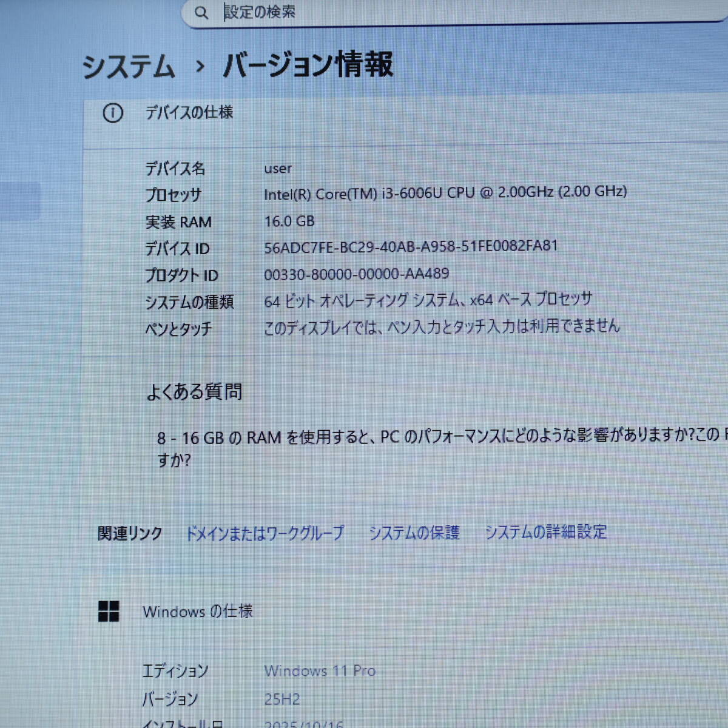Select the 16.0 GB RAM value
728x728 pixels.
289,221
